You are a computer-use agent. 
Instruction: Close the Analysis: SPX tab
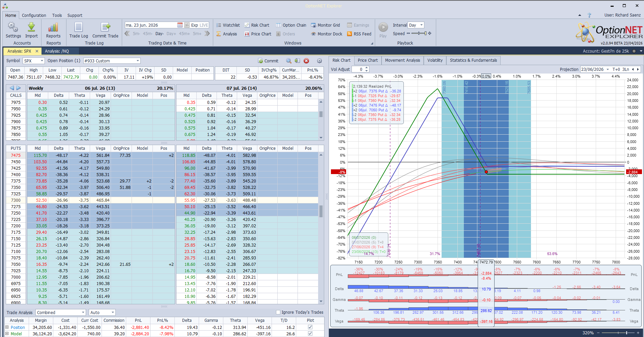click(37, 51)
